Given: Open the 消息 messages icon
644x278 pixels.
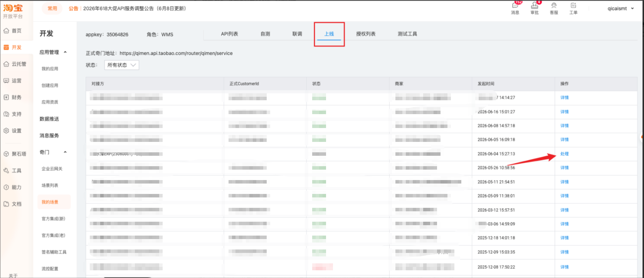Looking at the screenshot, I should pos(515,8).
